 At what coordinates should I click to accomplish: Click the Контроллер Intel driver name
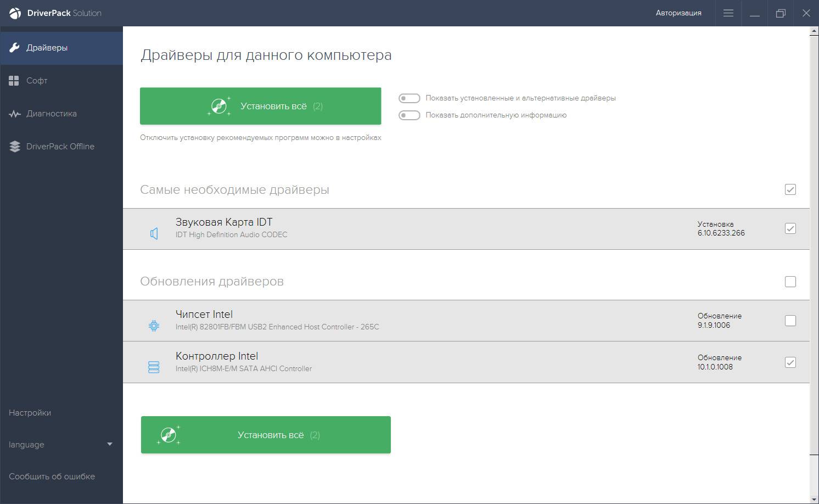(217, 356)
